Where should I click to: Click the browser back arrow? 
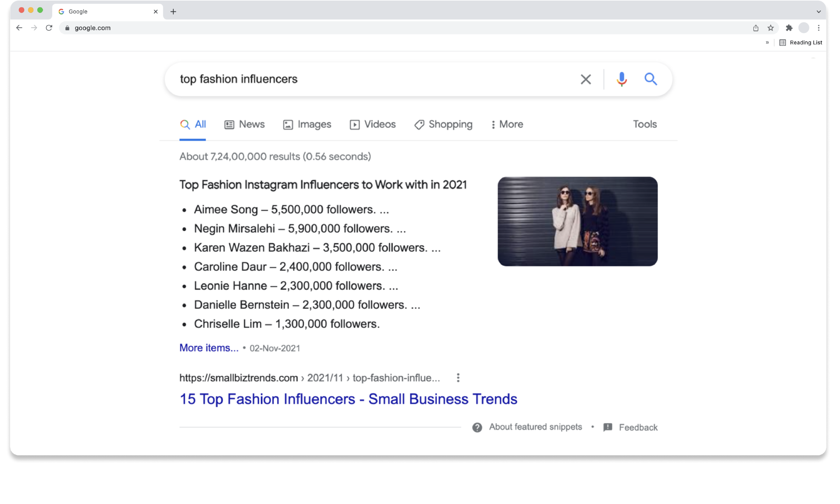[19, 28]
